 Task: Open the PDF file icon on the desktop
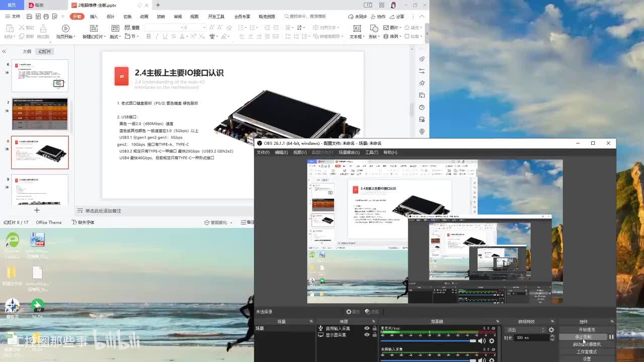tap(38, 239)
